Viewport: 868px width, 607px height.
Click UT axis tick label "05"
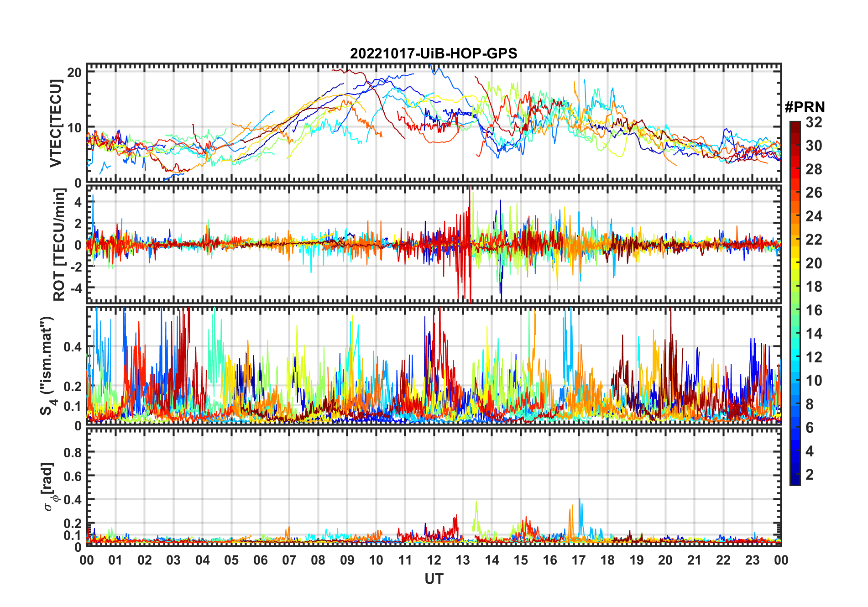coord(231,560)
